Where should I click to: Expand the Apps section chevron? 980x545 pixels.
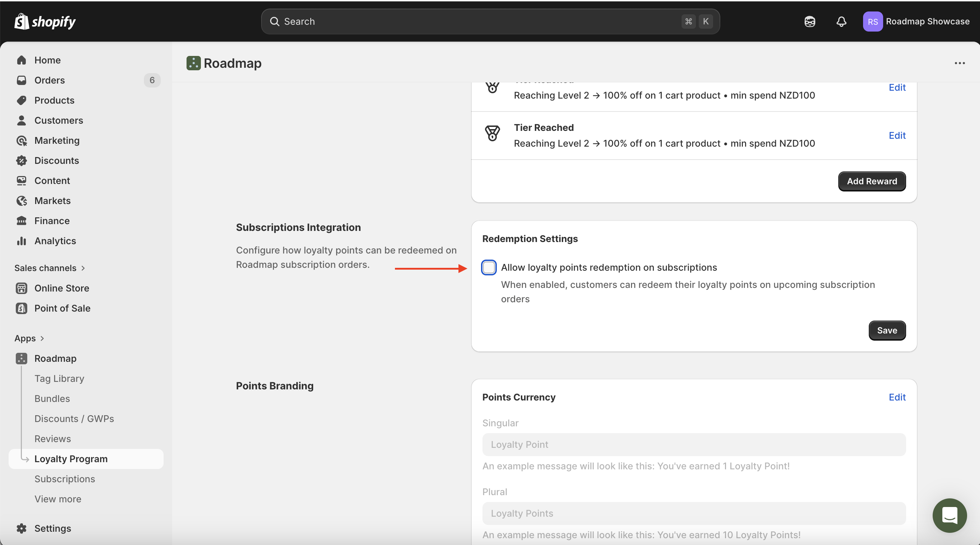(x=42, y=338)
